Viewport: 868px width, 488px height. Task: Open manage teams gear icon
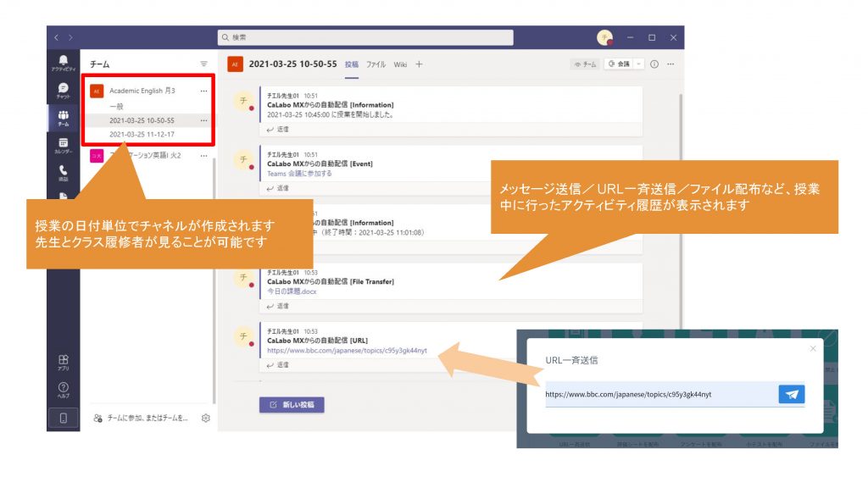[206, 419]
